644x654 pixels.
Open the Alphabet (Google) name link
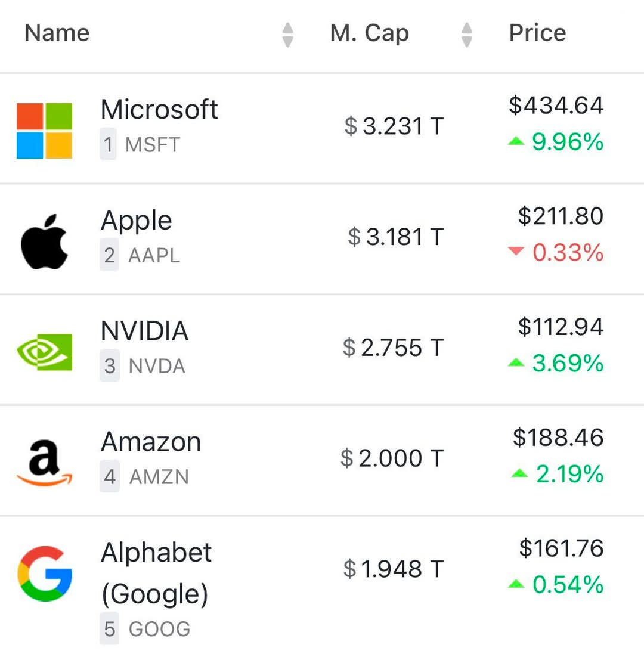click(156, 573)
